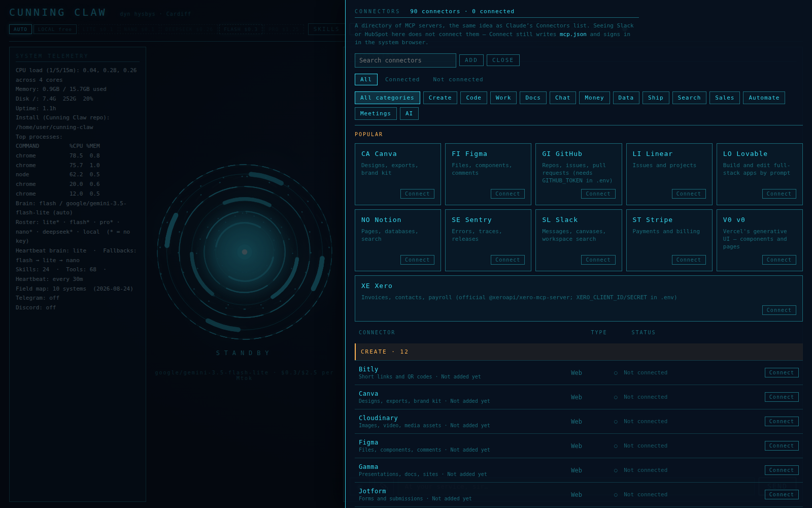Connect the Notion popular card

(x=417, y=260)
